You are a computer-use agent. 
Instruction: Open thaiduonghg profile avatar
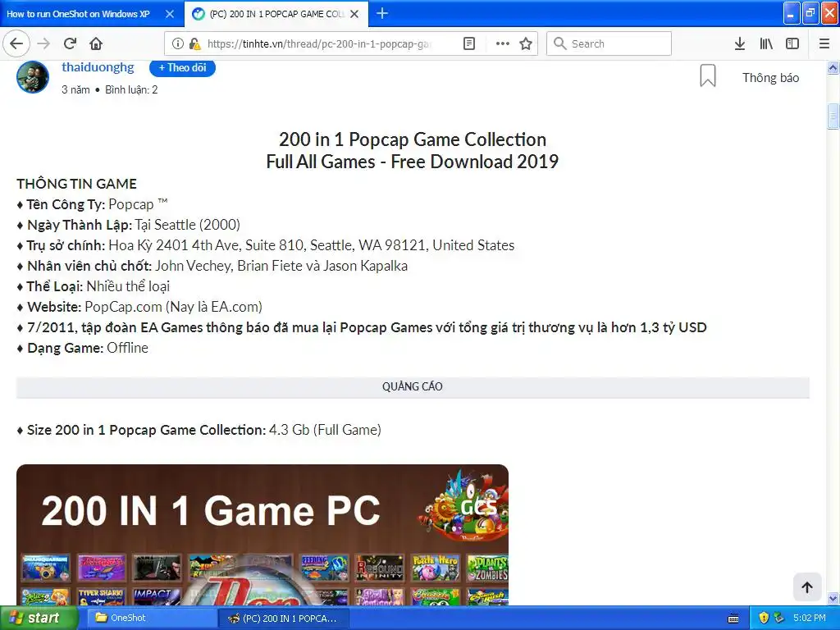pos(33,76)
